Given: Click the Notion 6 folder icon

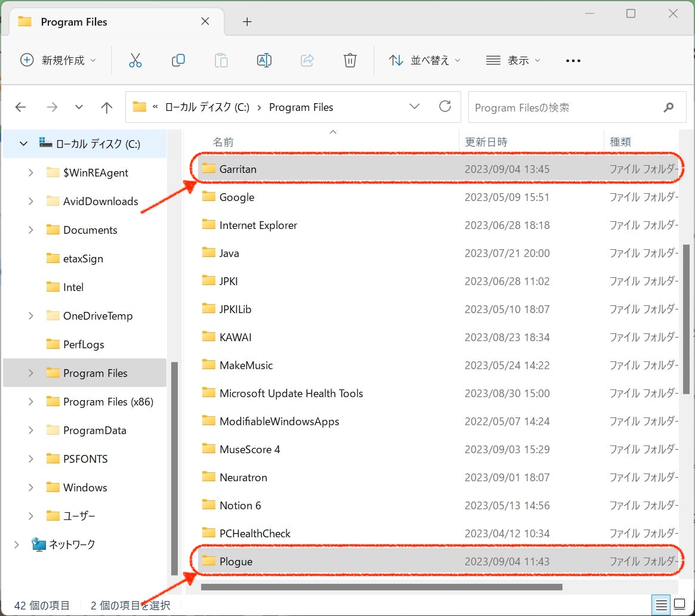Looking at the screenshot, I should tap(208, 504).
